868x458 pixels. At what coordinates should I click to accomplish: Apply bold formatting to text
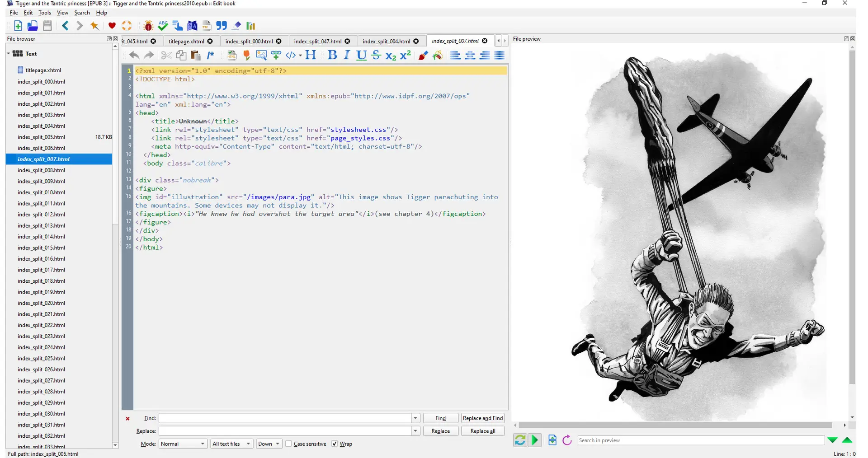coord(332,55)
